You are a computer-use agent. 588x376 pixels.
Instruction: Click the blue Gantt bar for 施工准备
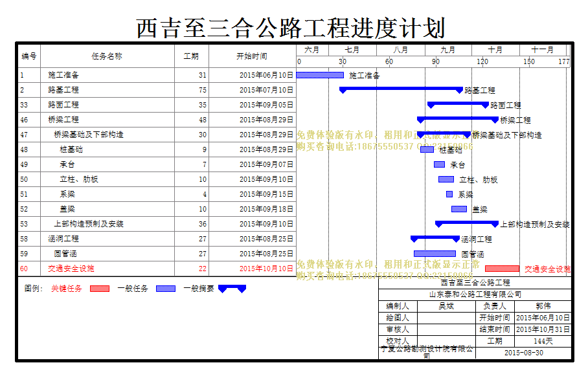320,75
